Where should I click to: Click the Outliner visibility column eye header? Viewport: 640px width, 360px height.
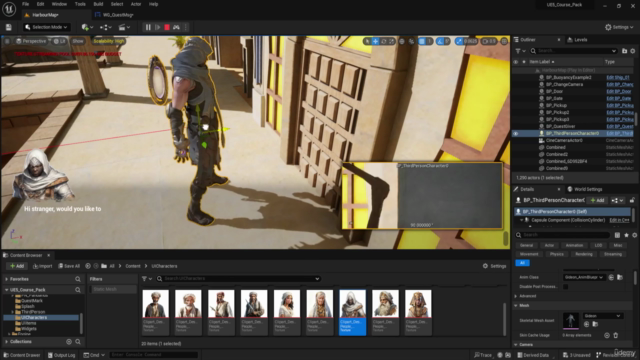click(516, 62)
